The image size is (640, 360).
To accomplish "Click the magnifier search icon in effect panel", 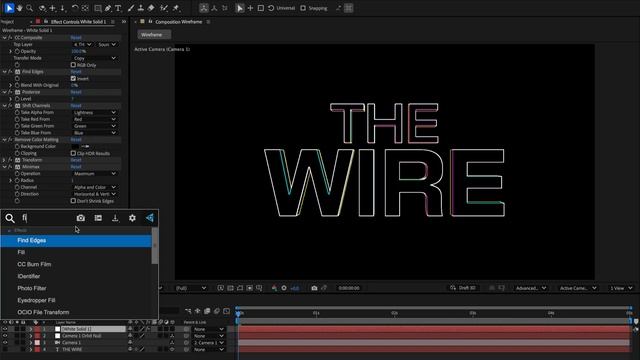I will click(10, 218).
